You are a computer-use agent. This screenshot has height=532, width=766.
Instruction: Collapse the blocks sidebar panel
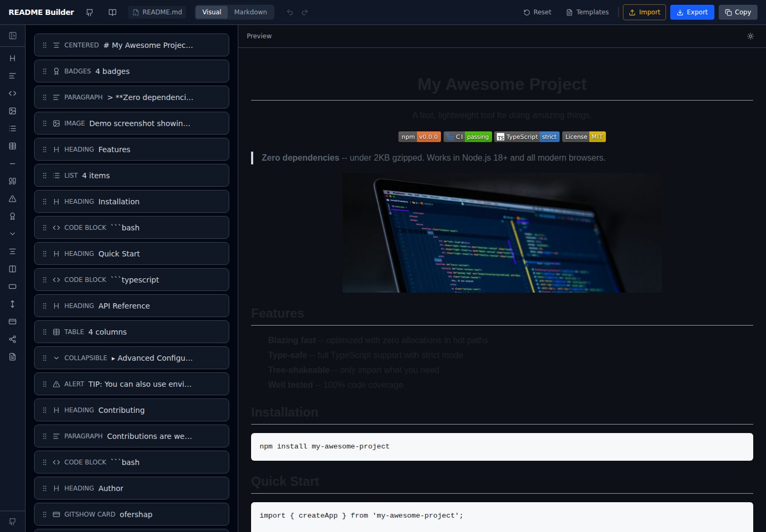click(13, 36)
